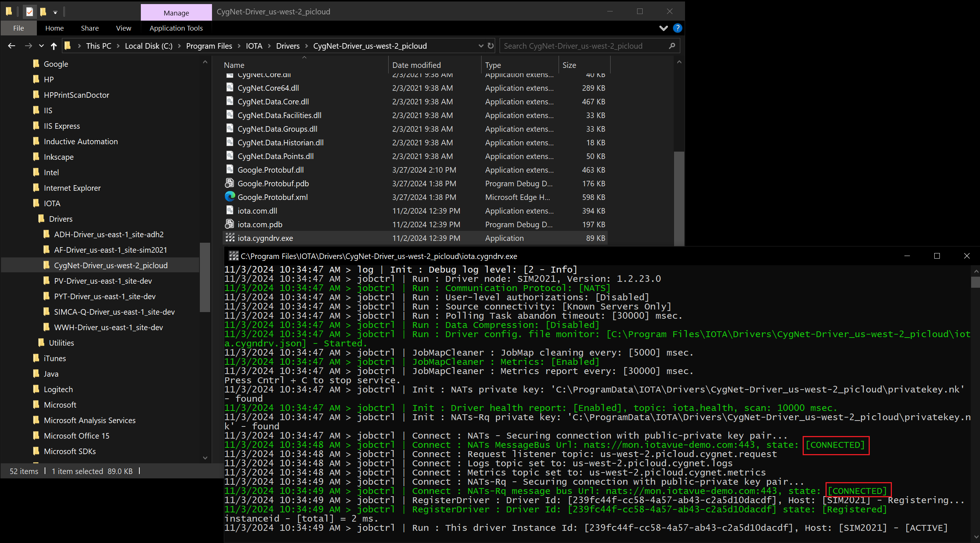Switch to the Home ribbon tab
This screenshot has width=980, height=543.
coord(55,28)
